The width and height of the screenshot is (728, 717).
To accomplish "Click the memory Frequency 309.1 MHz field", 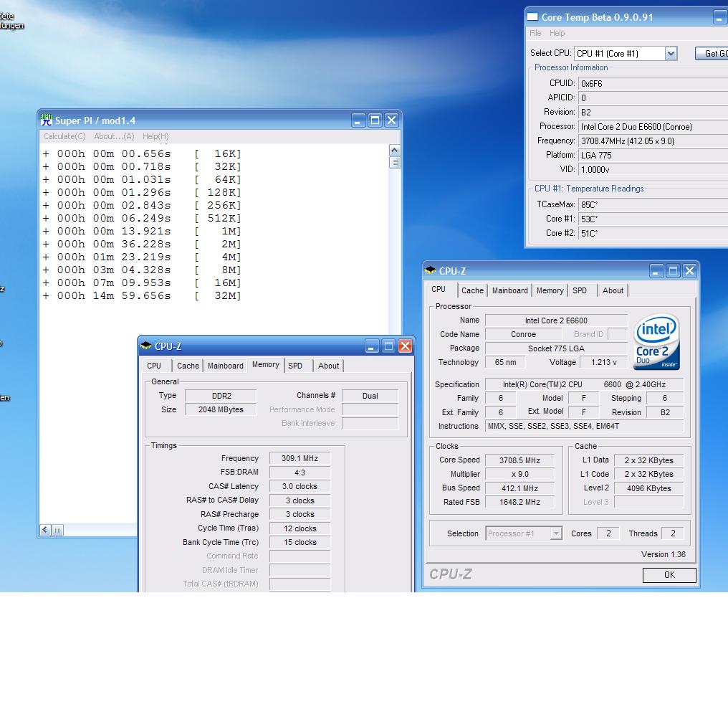I will (300, 458).
